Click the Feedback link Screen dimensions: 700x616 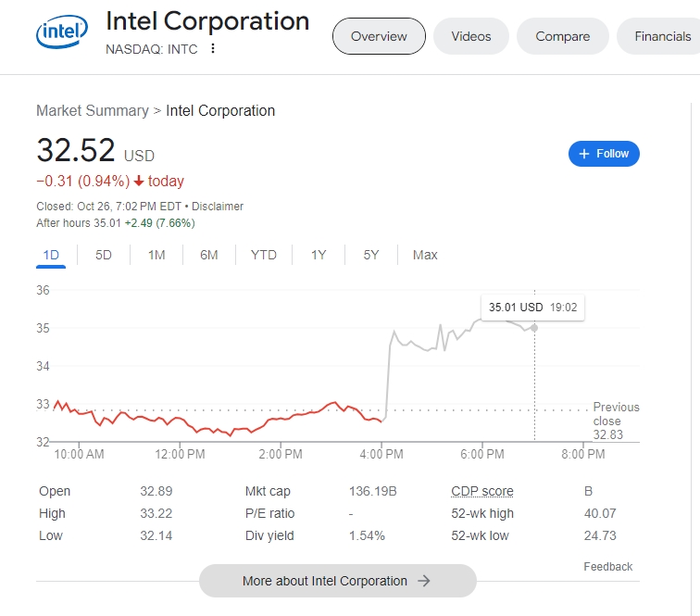click(607, 566)
